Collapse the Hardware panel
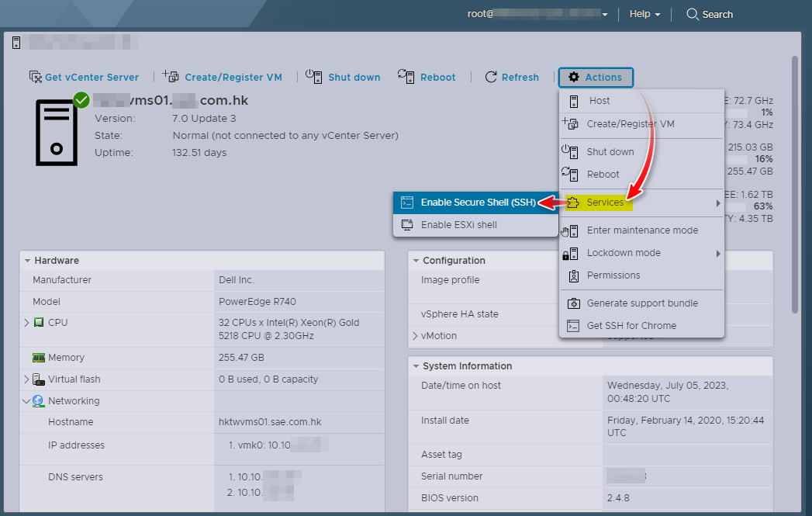The image size is (812, 516). 28,261
